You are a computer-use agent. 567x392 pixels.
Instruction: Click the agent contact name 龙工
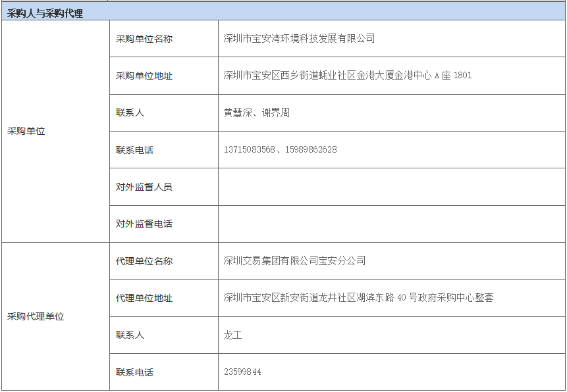(x=233, y=335)
